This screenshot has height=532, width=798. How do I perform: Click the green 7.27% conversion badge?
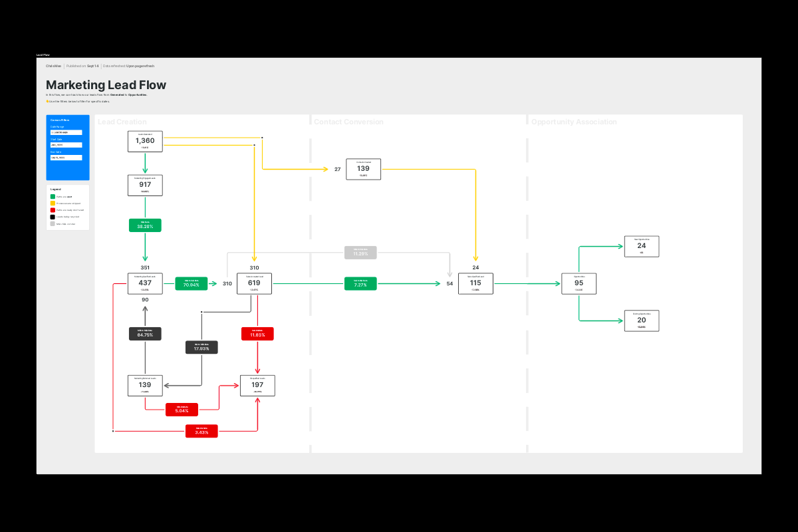(360, 284)
